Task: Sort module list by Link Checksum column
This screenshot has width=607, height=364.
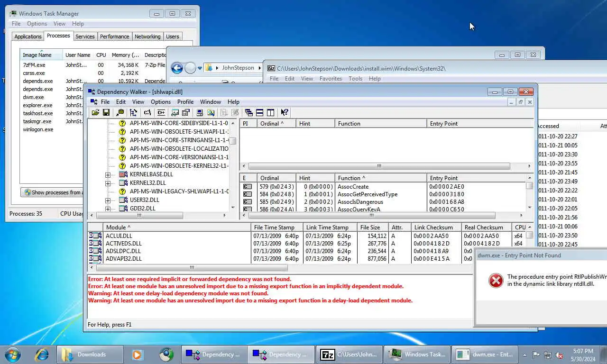Action: tap(436, 227)
